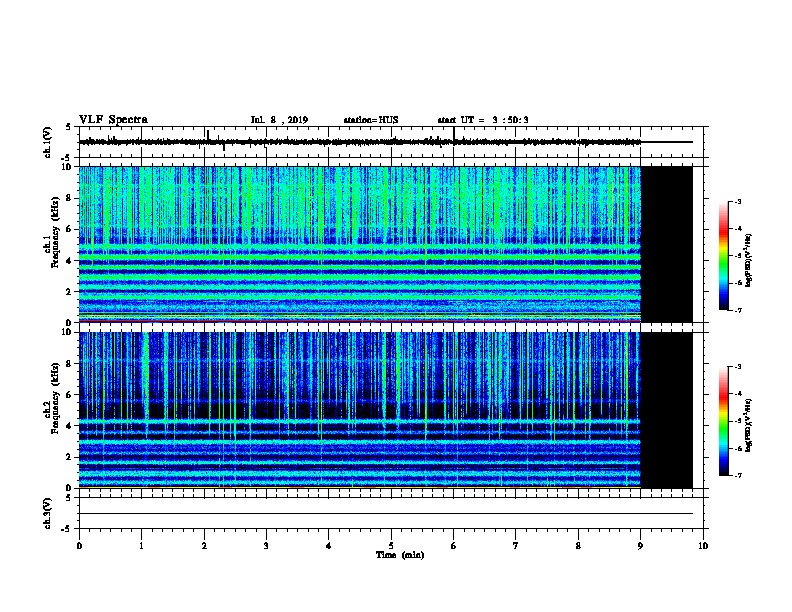Click the 'station=HUS' header label

pos(371,120)
